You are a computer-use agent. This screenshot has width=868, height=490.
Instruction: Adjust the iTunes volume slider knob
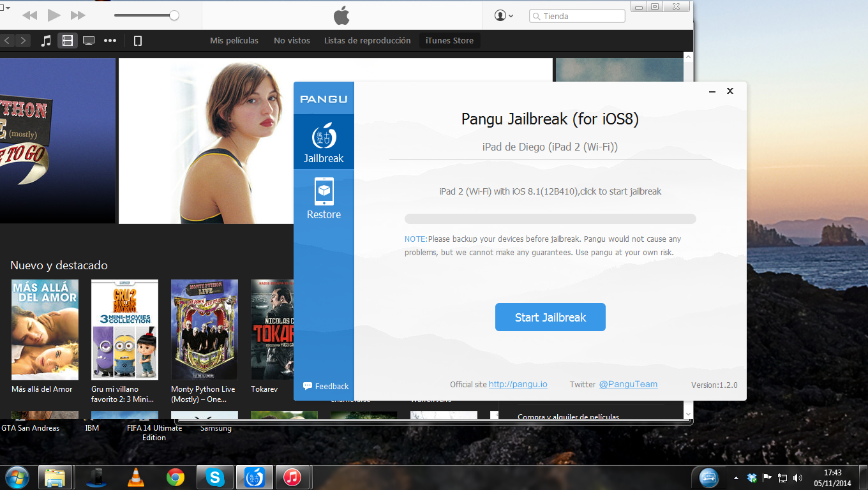coord(174,15)
